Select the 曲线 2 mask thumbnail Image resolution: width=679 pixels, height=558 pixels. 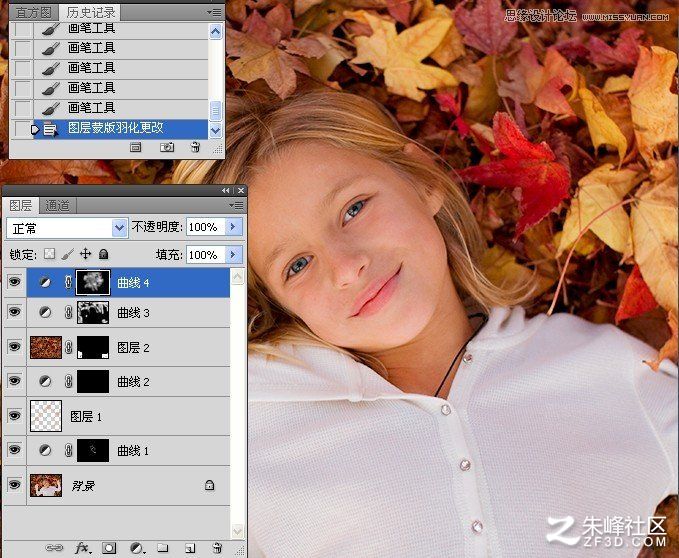(93, 381)
